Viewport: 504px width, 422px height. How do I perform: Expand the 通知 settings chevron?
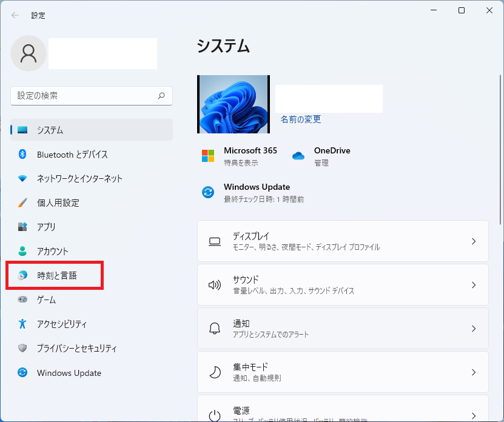pyautogui.click(x=474, y=329)
